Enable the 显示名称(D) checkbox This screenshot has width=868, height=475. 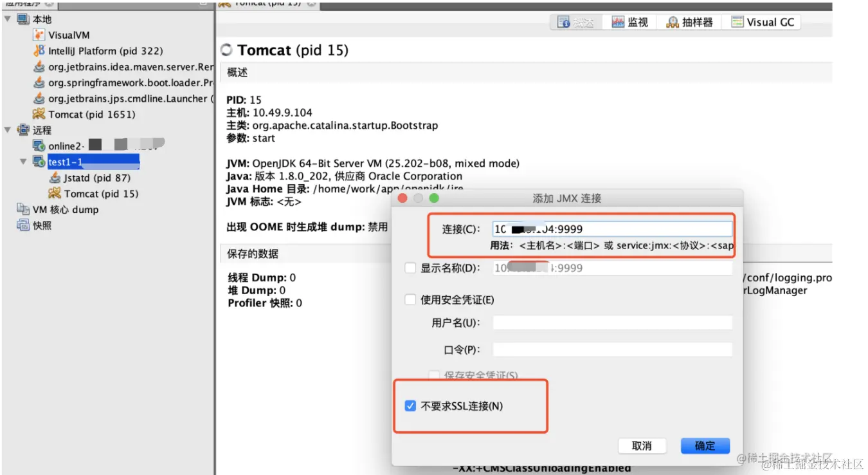(x=410, y=268)
